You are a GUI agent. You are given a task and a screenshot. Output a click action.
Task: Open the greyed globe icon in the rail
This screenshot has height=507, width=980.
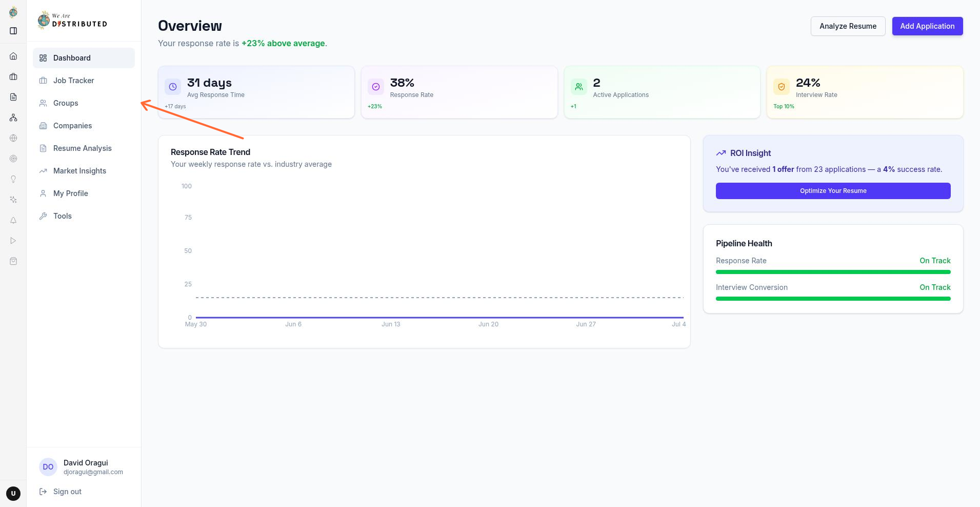click(13, 138)
